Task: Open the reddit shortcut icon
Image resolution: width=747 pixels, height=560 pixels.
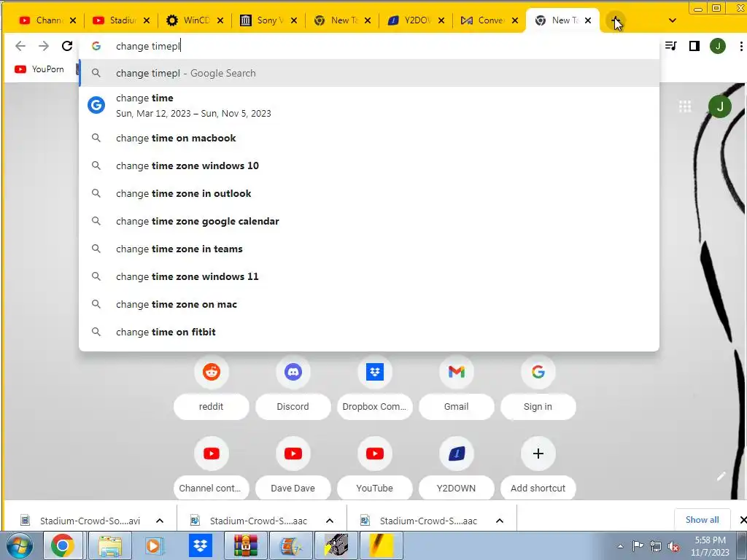Action: [211, 371]
